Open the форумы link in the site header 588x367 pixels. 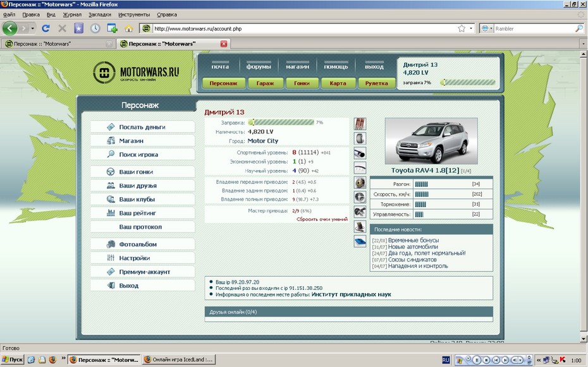coord(259,67)
